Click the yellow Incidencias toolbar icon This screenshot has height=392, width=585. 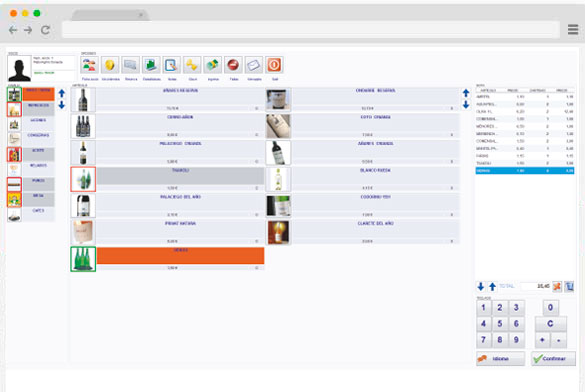click(110, 65)
